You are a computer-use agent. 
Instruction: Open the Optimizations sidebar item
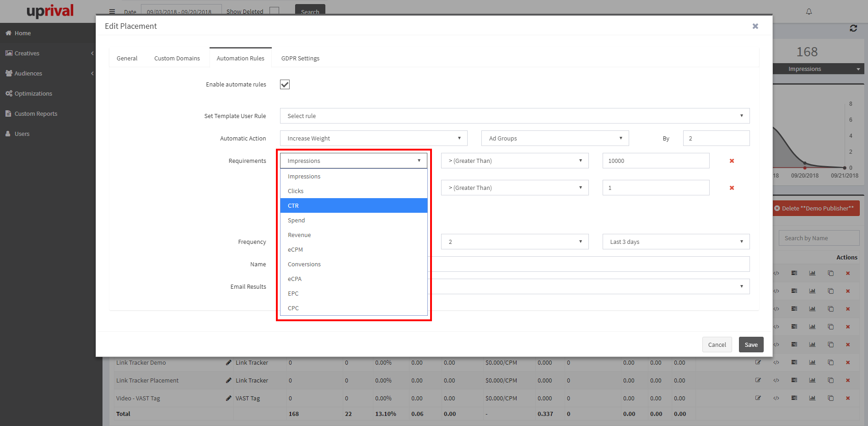[x=29, y=93]
